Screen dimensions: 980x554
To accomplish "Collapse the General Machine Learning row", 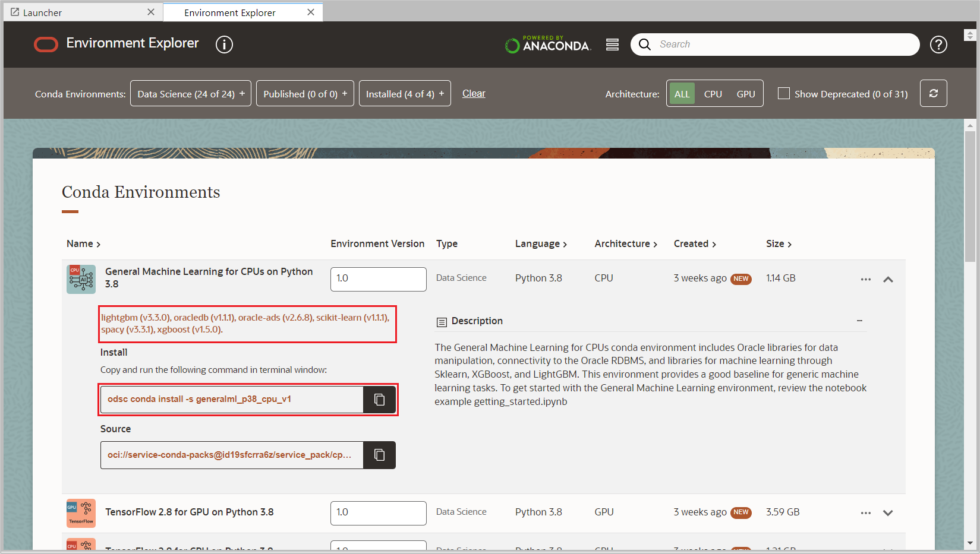I will tap(888, 279).
